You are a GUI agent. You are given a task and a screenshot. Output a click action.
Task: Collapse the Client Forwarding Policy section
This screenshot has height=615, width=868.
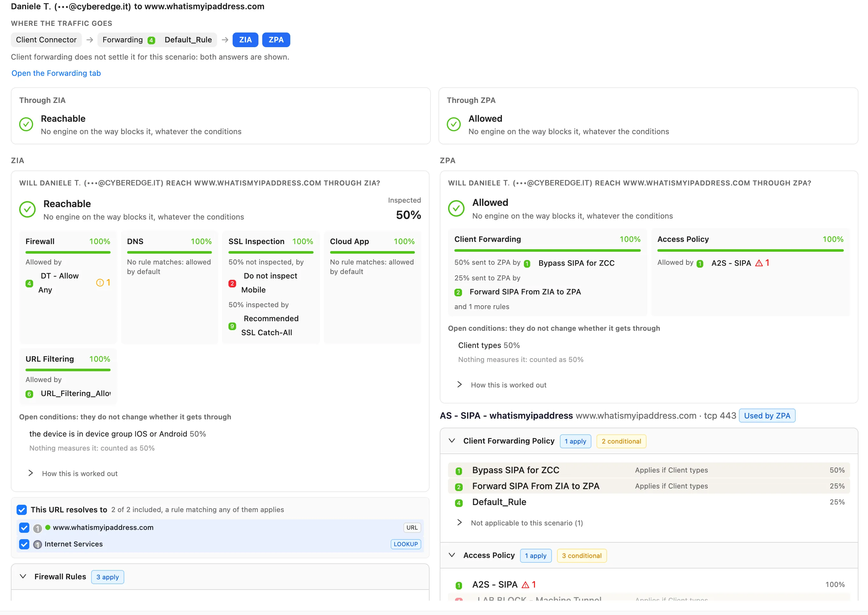coord(452,441)
